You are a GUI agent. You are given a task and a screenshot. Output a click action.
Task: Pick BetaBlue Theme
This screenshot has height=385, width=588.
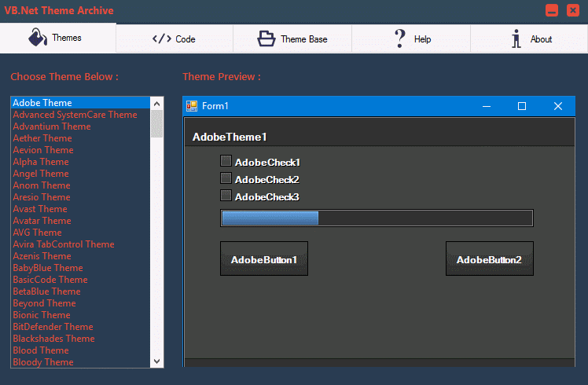(81, 291)
